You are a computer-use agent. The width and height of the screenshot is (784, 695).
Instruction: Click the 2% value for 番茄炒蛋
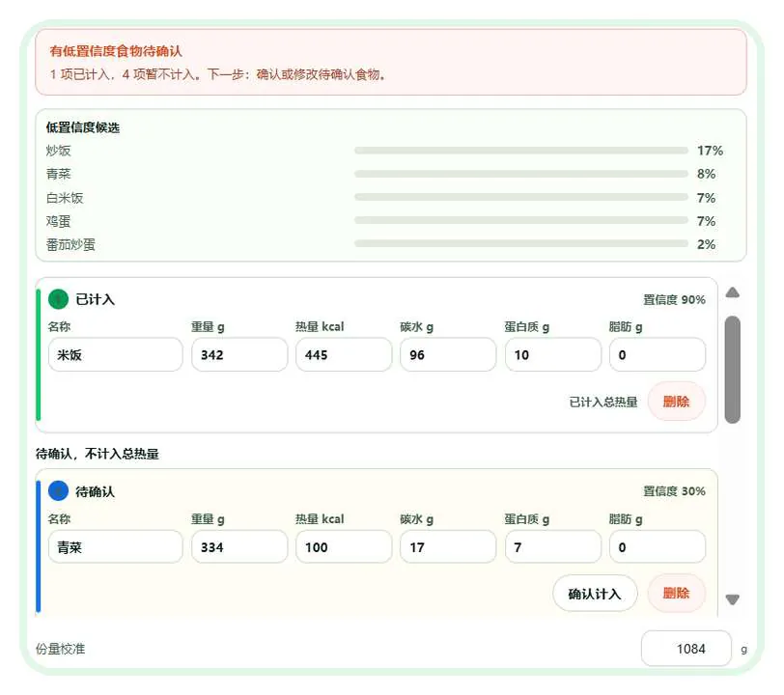[707, 244]
